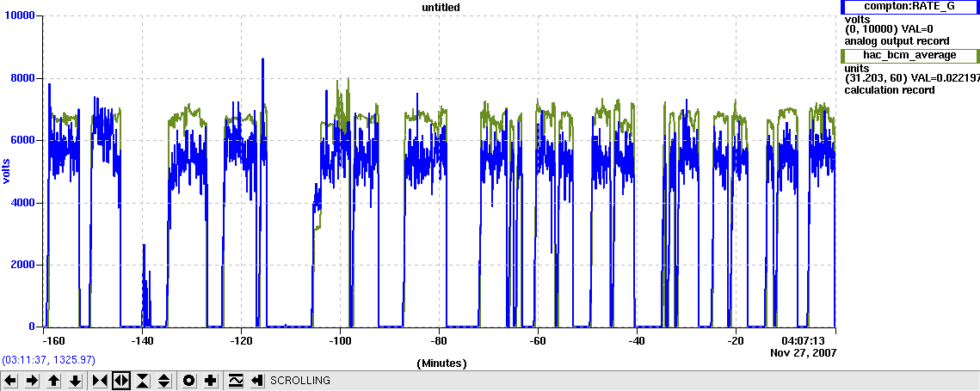Compress the vertical axis range
This screenshot has height=391, width=980.
coord(143,381)
